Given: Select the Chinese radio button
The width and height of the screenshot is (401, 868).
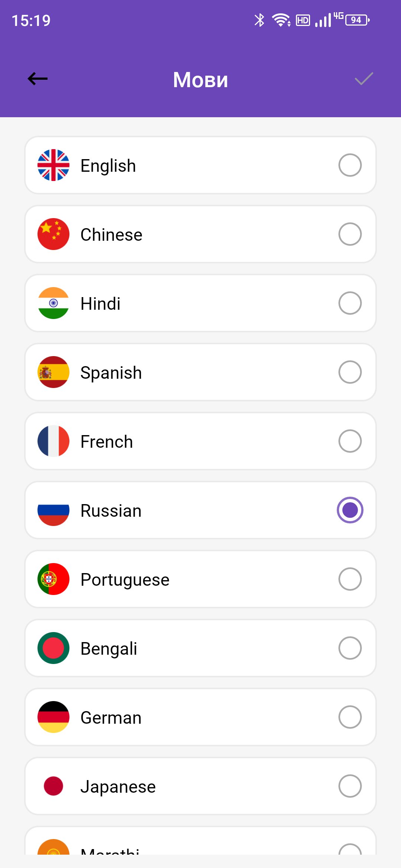Looking at the screenshot, I should point(350,234).
